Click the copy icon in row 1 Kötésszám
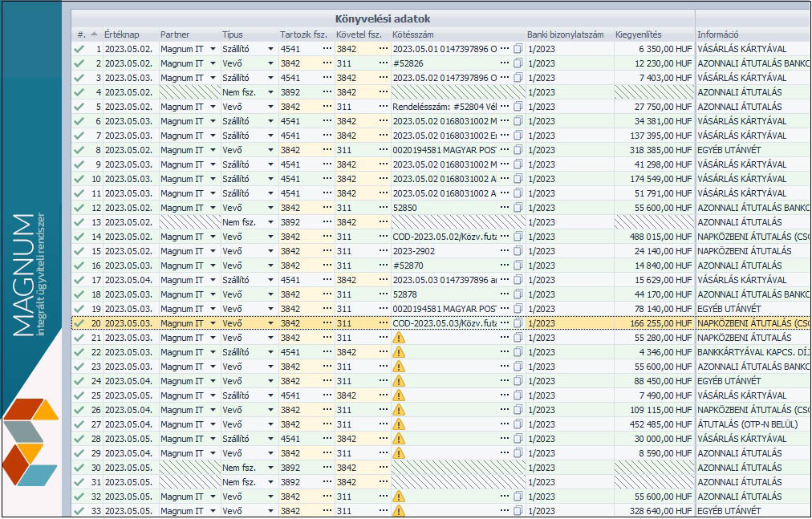This screenshot has width=812, height=519. click(x=518, y=49)
